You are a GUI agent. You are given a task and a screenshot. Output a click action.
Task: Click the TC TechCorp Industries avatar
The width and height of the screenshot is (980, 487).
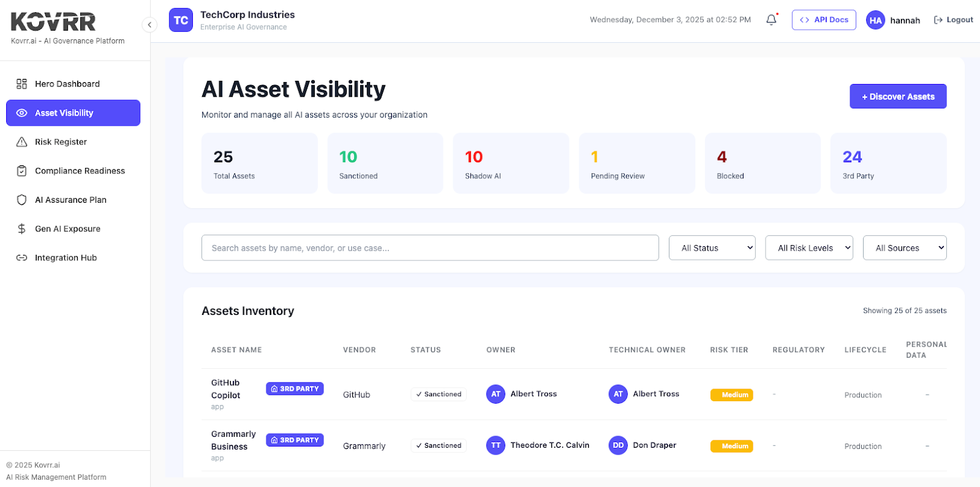coord(181,20)
